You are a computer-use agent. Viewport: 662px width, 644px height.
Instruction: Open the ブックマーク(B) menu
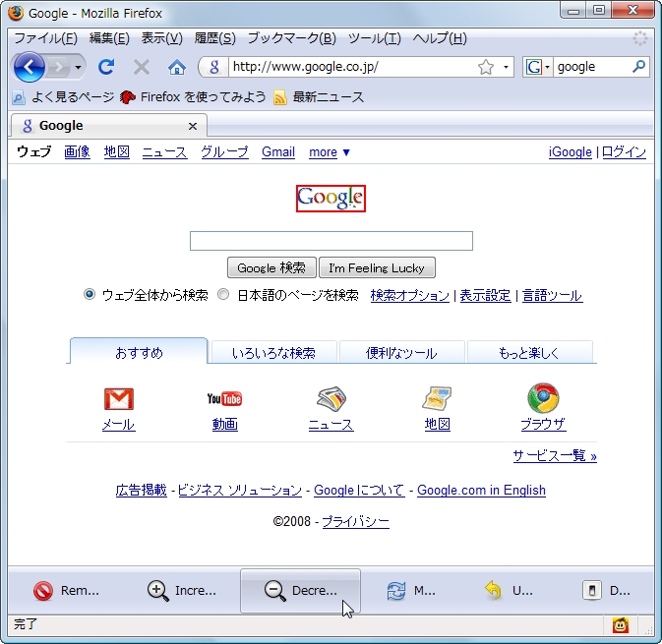pos(292,38)
